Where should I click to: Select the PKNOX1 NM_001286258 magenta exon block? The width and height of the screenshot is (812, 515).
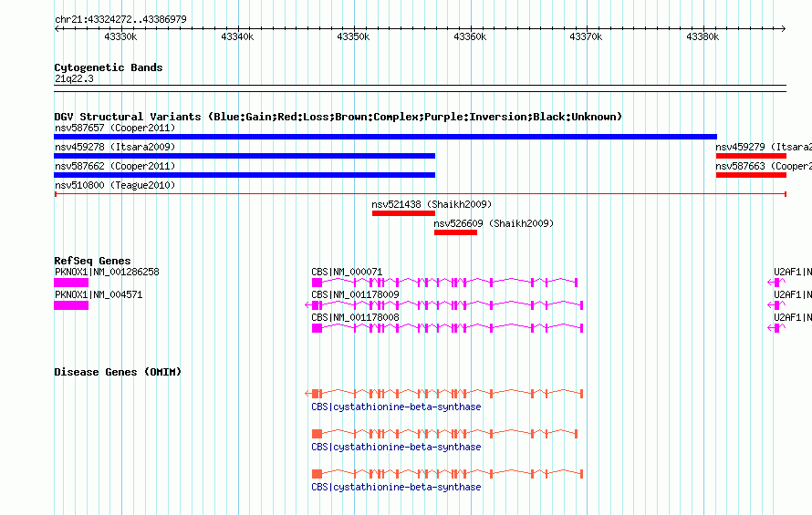[71, 283]
